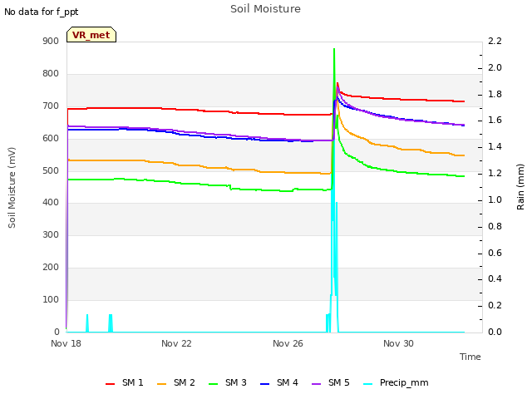Click the Nov 26 x-axis tick label
This screenshot has height=399, width=532.
288,343
